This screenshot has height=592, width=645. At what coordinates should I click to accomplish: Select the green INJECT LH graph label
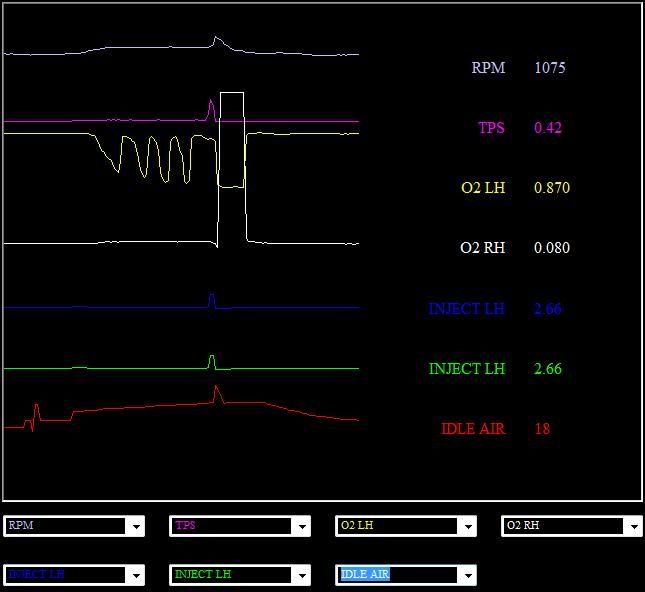466,369
